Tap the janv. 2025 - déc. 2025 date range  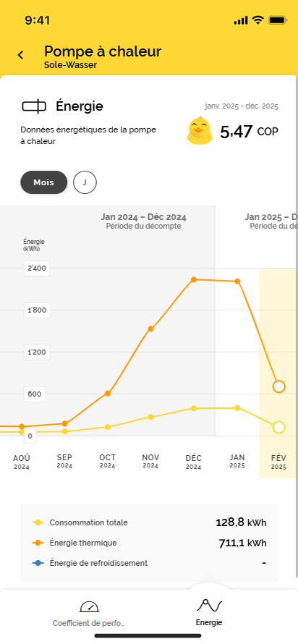click(242, 106)
